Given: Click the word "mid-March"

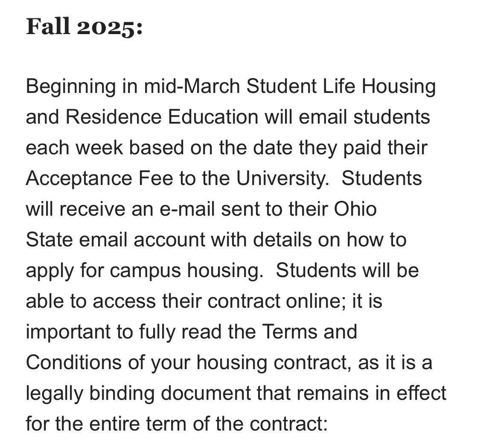Looking at the screenshot, I should coord(192,86).
